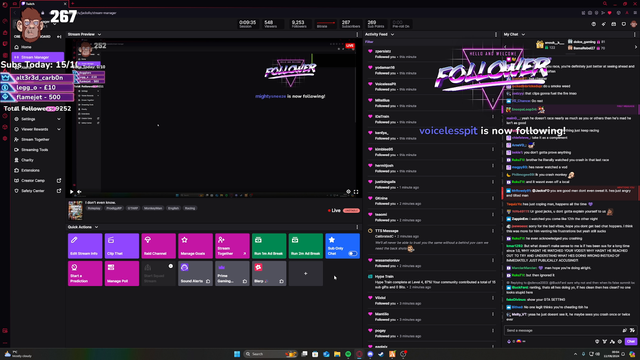Open Windows Start menu
The height and width of the screenshot is (360, 640).
coord(237,354)
